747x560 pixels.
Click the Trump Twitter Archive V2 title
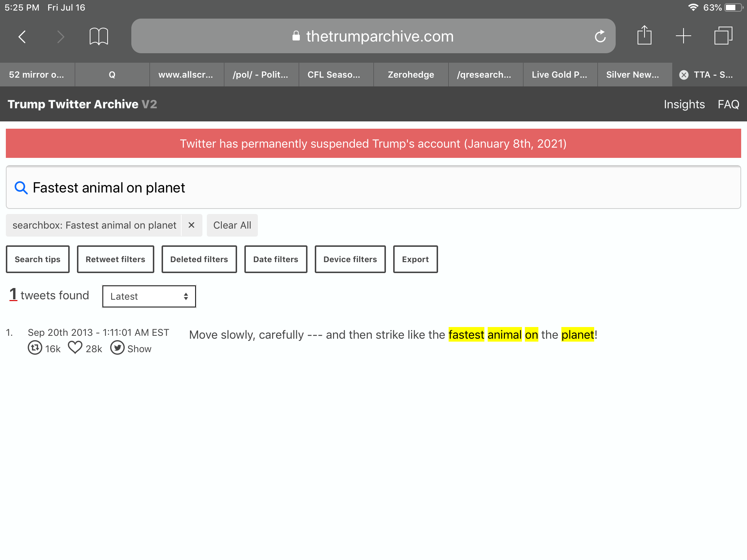point(82,104)
